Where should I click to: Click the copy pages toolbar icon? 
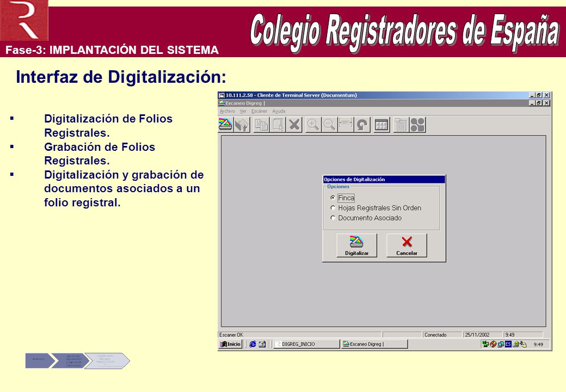(x=261, y=125)
